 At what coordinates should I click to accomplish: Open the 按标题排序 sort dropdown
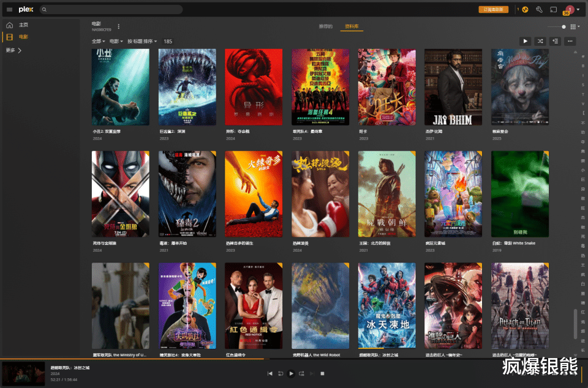[x=141, y=41]
